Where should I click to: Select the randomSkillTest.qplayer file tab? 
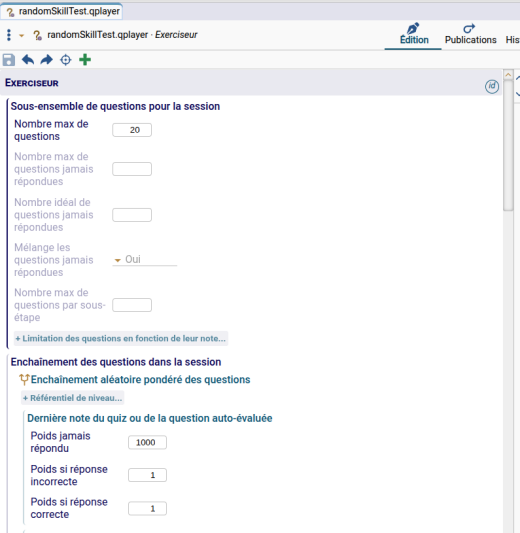pos(63,11)
